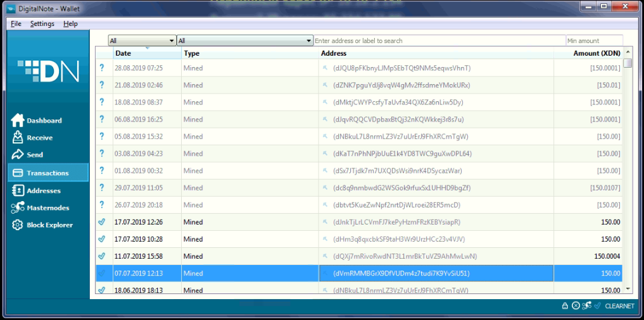Image resolution: width=644 pixels, height=320 pixels.
Task: Select Transactions in the sidebar
Action: point(48,173)
